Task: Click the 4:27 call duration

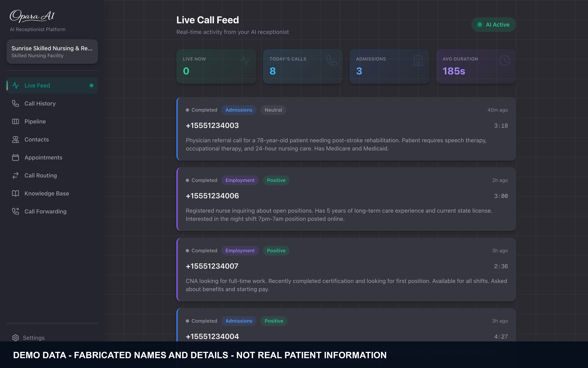Action: (501, 337)
